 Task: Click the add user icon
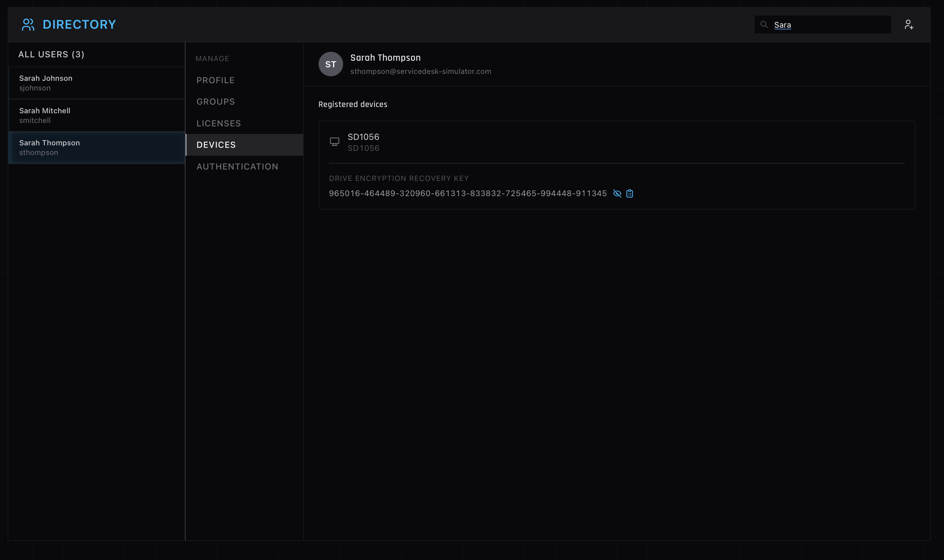click(909, 25)
